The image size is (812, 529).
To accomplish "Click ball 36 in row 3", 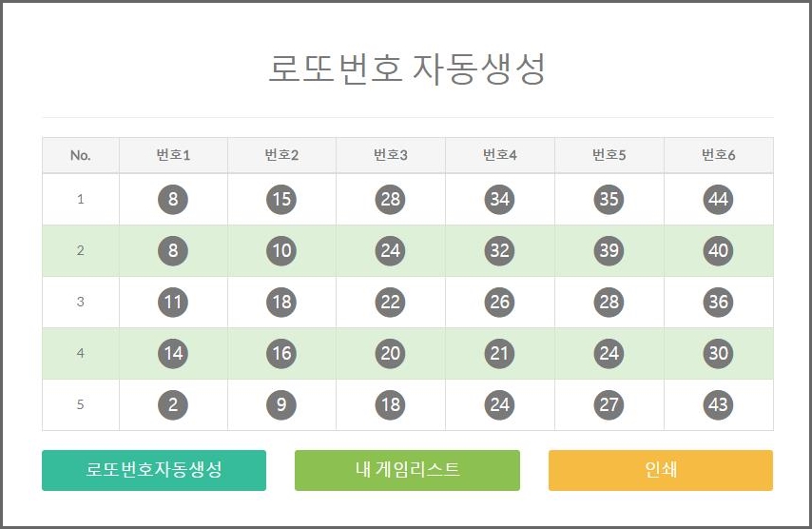I will tap(718, 302).
